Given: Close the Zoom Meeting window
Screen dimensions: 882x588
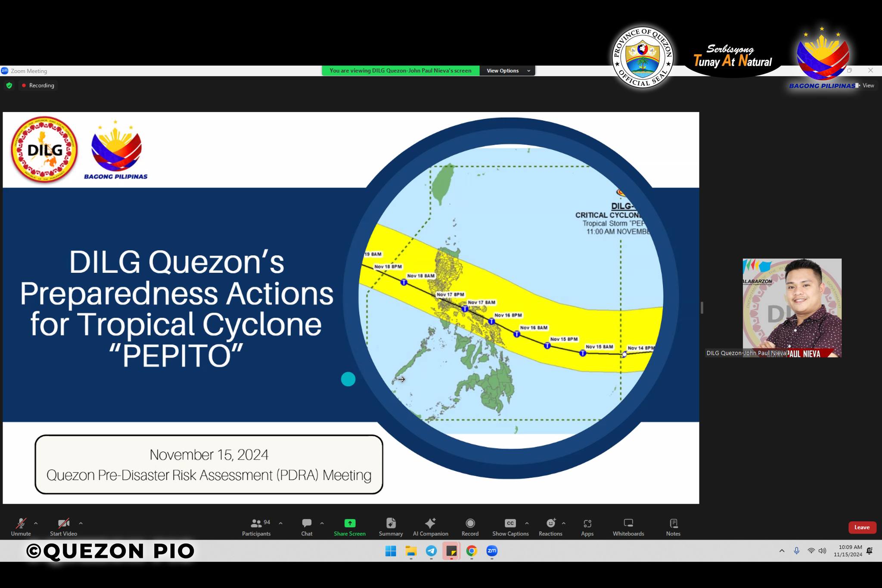Looking at the screenshot, I should (870, 70).
